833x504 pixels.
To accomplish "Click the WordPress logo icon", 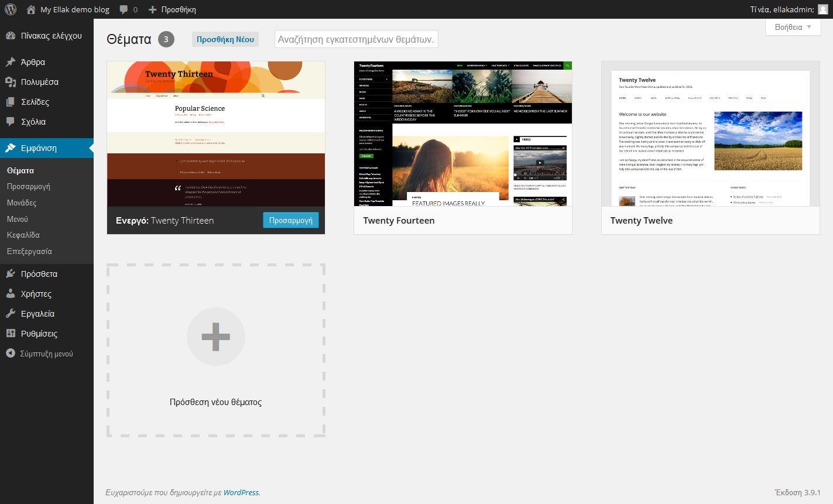I will (x=10, y=9).
